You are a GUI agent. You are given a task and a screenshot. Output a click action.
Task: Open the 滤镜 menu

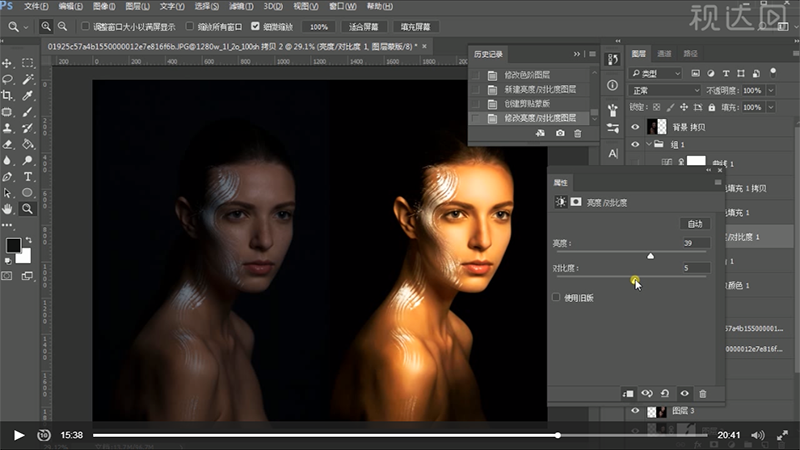[241, 6]
